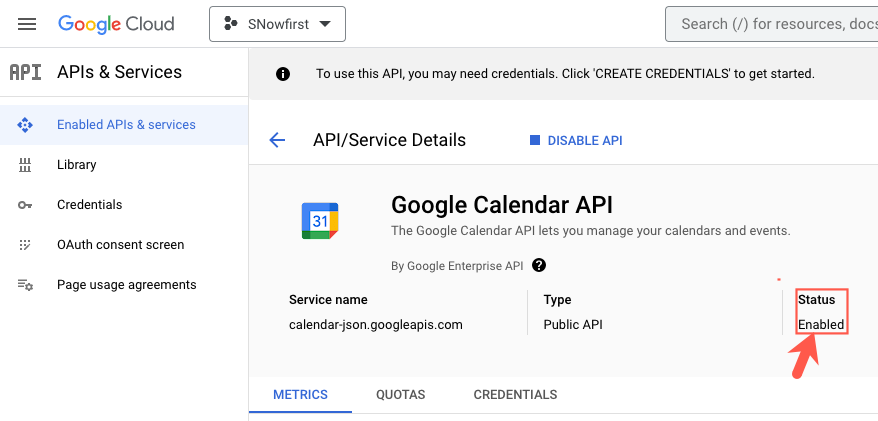Click the blue square icon beside DISABLE API
The height and width of the screenshot is (421, 878).
pos(535,141)
